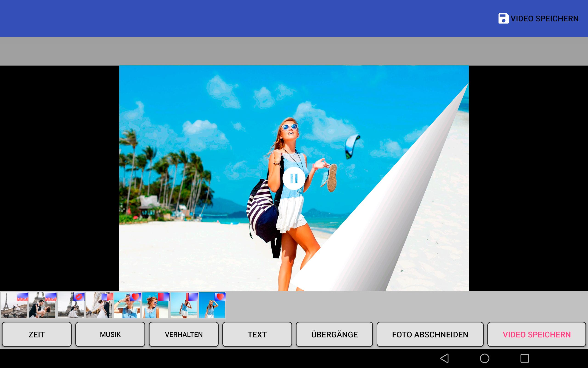Viewport: 588px width, 368px height.
Task: Tap the Android recent apps square icon
Action: [x=525, y=358]
